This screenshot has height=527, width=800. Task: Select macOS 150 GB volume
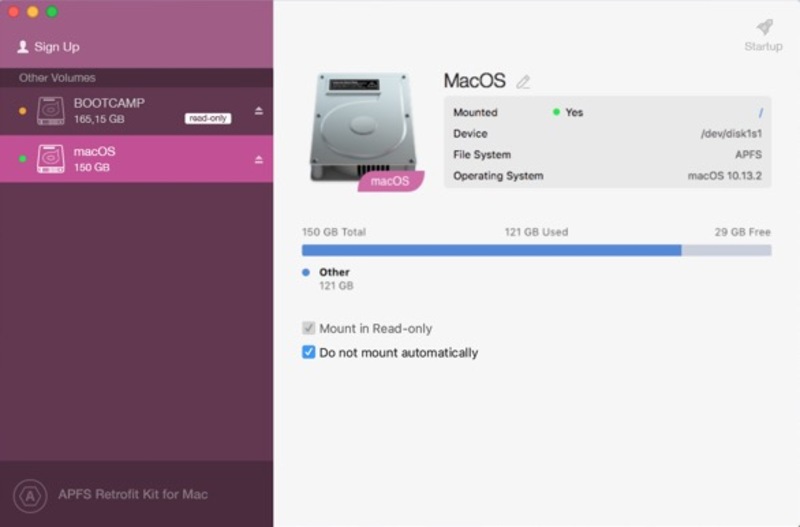(x=136, y=159)
